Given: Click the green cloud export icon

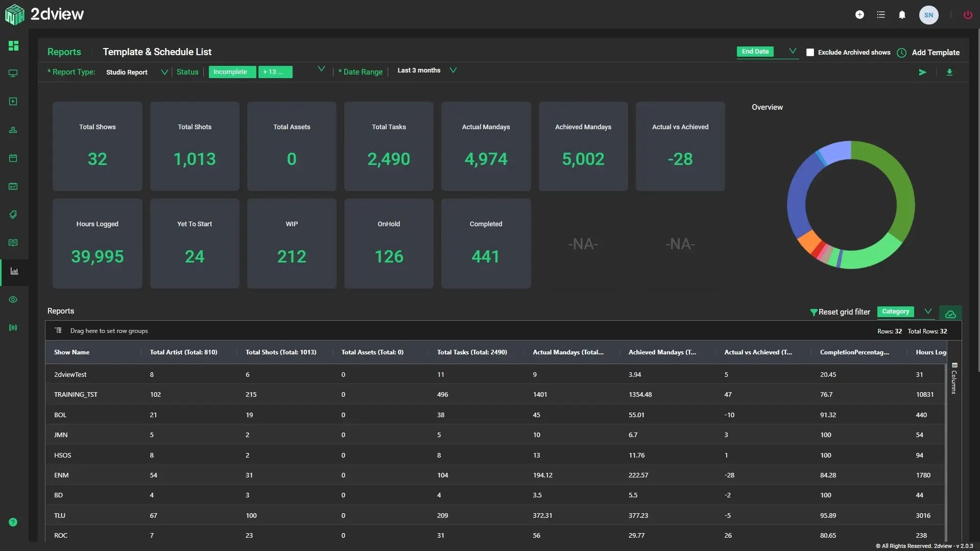Looking at the screenshot, I should coord(950,314).
